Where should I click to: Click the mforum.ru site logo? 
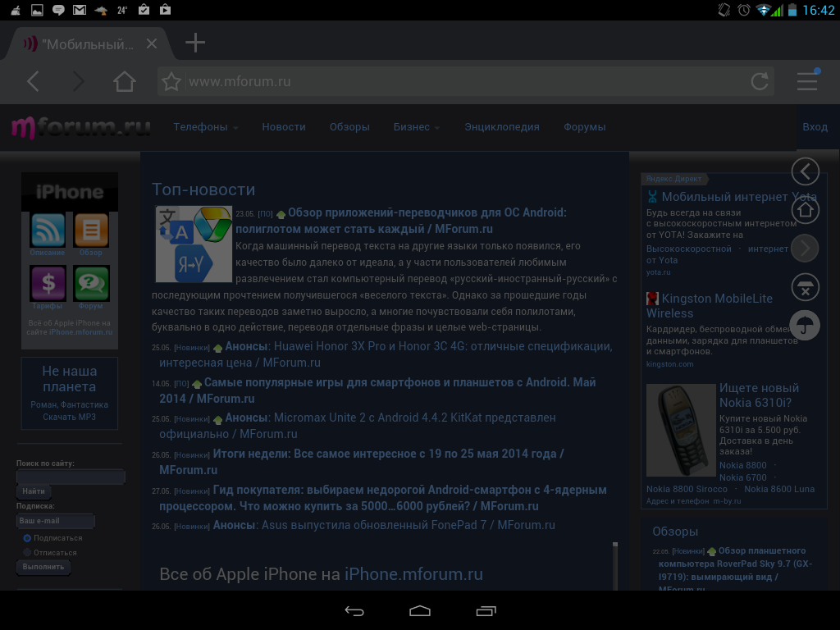coord(81,127)
